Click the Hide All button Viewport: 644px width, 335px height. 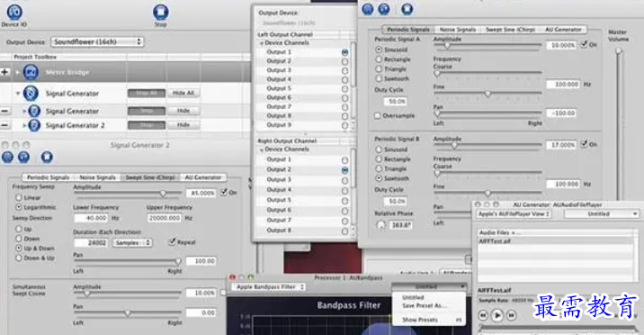[183, 94]
